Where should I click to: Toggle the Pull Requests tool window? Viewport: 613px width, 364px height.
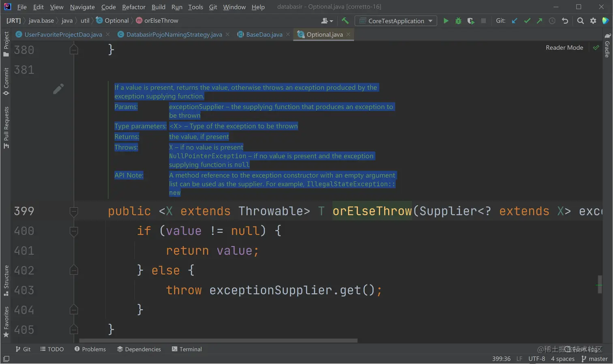(x=6, y=127)
